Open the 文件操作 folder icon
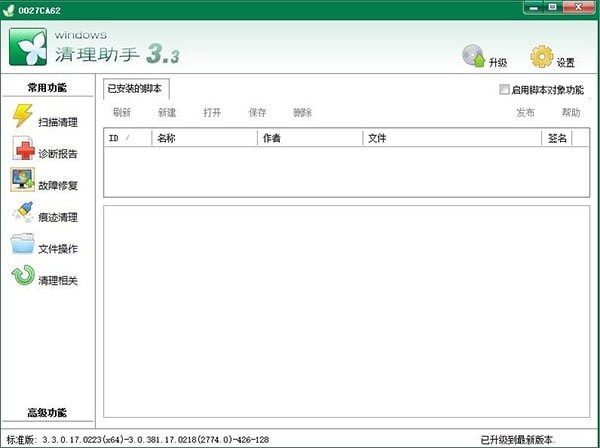Viewport: 600px width, 448px height. click(23, 243)
